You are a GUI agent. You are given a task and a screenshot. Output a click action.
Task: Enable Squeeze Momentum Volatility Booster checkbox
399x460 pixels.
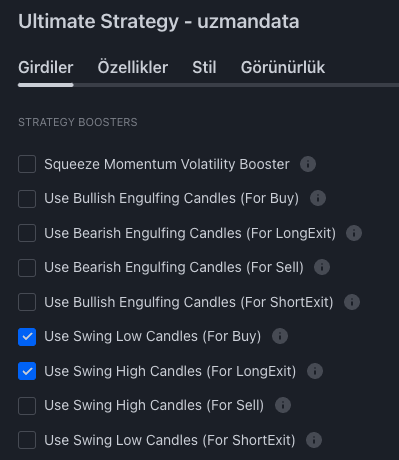tap(27, 164)
